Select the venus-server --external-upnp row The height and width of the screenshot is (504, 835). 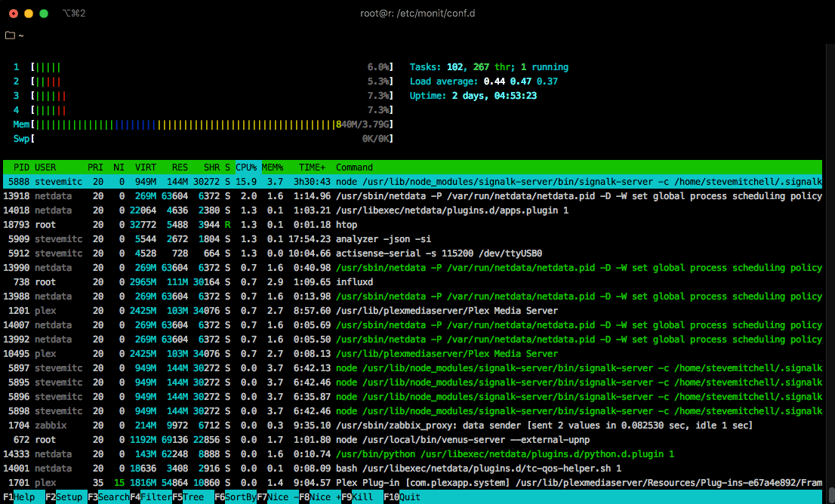pos(413,440)
